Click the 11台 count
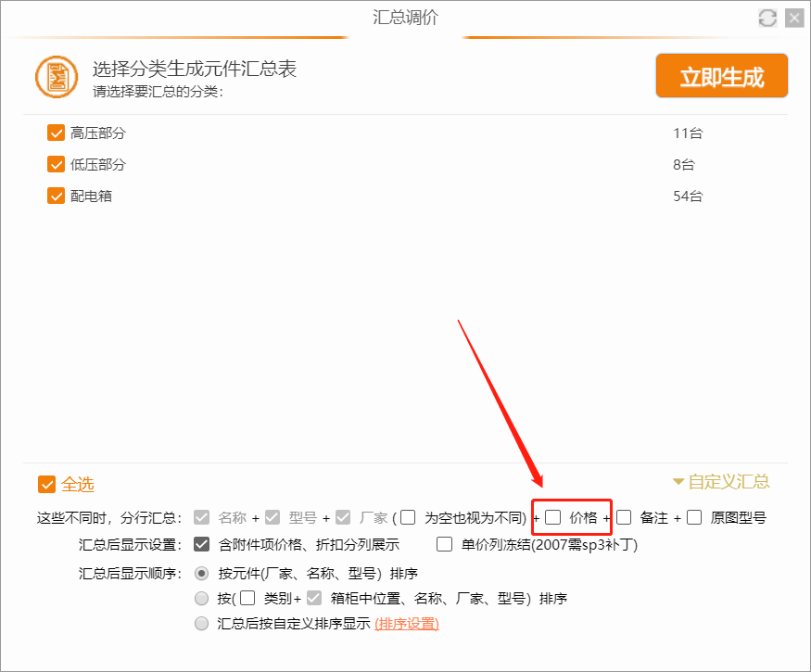This screenshot has height=672, width=811. (x=688, y=133)
